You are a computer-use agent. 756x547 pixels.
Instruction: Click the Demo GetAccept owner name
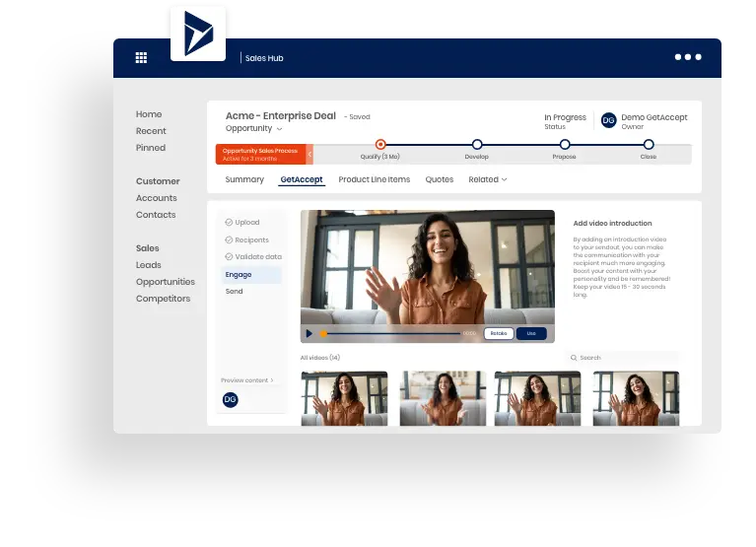tap(654, 117)
